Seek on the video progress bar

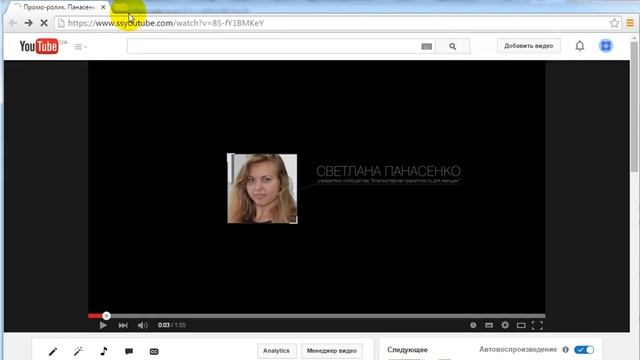316,316
